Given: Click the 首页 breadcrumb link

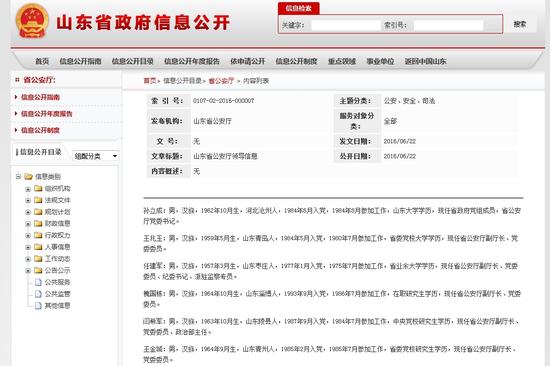Looking at the screenshot, I should coord(150,81).
